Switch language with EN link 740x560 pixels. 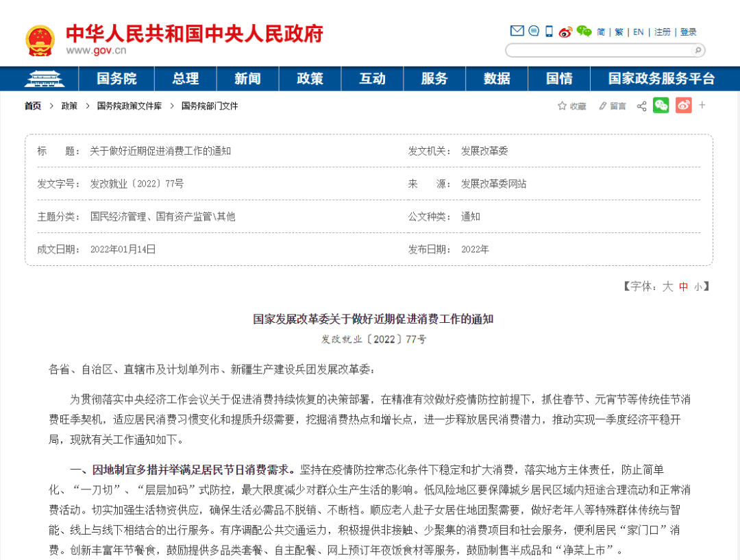tap(638, 32)
